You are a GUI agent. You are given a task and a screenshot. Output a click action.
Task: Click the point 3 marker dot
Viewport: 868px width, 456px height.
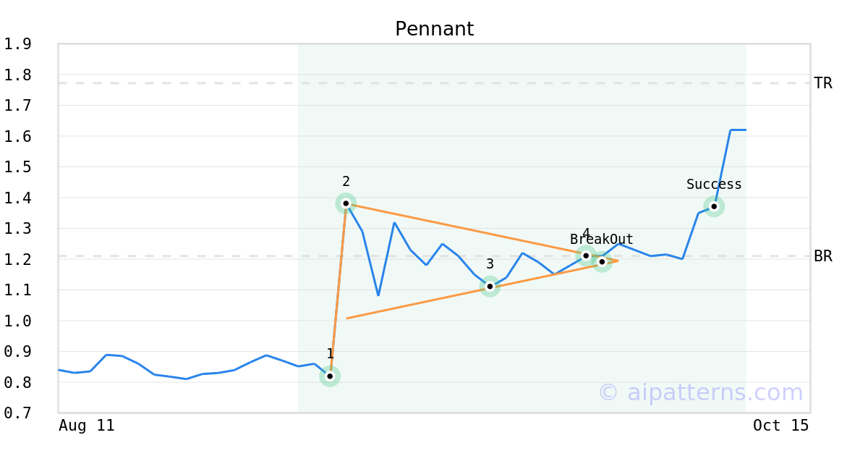(x=490, y=287)
